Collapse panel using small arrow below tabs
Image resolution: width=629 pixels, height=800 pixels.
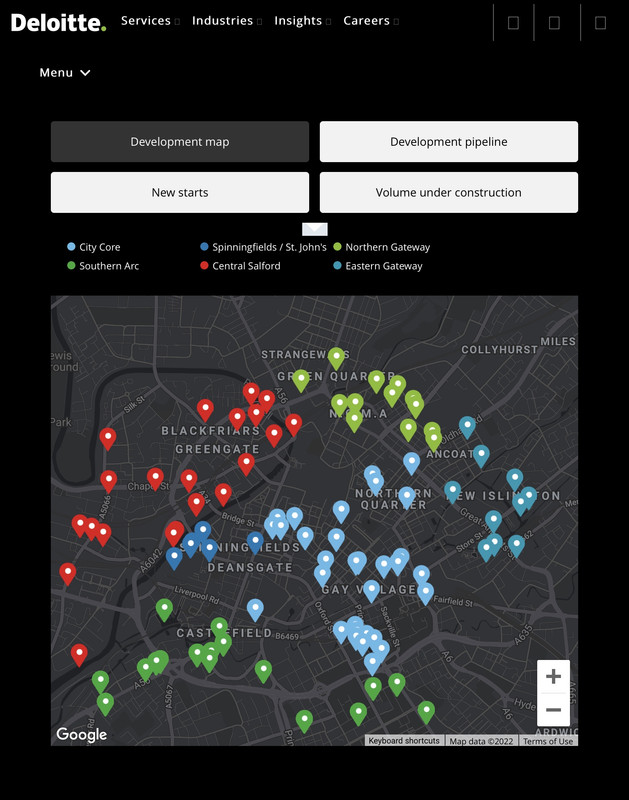(x=315, y=229)
